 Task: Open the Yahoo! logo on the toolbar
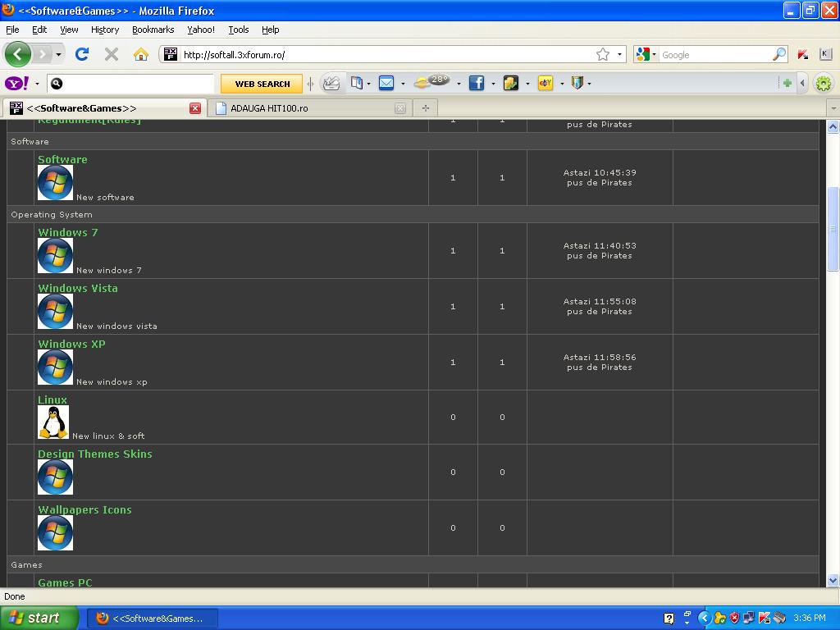[x=16, y=84]
